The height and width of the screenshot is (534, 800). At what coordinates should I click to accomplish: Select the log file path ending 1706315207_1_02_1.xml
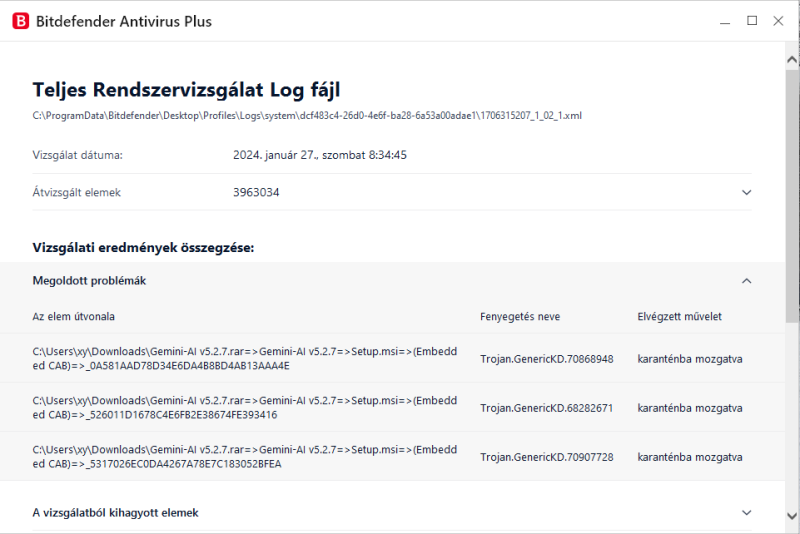pos(307,116)
